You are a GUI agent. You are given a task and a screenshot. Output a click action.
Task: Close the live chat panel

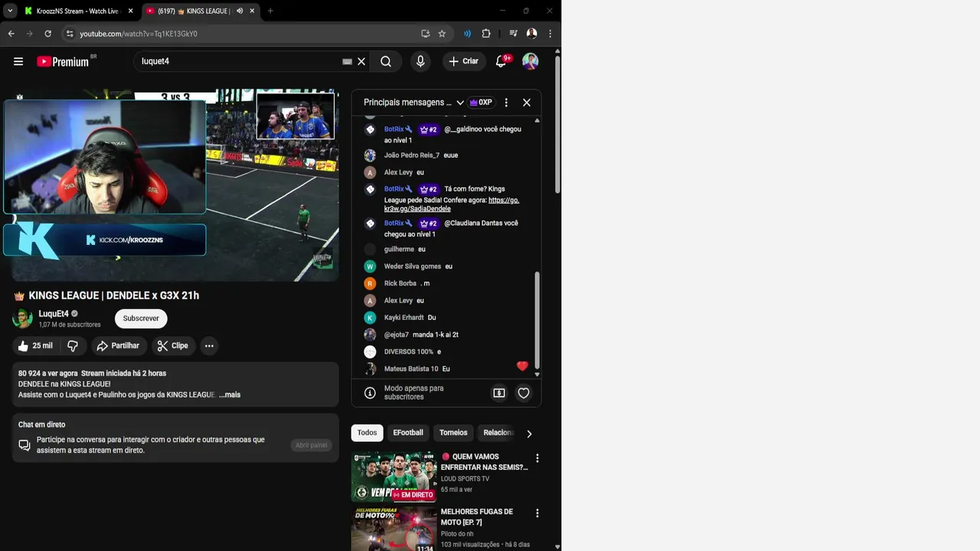pyautogui.click(x=527, y=103)
